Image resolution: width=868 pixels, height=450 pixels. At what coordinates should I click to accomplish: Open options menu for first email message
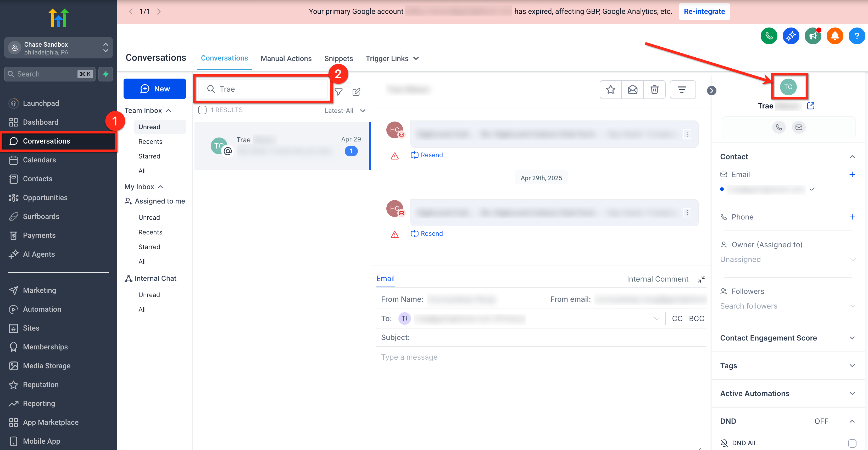(x=687, y=134)
